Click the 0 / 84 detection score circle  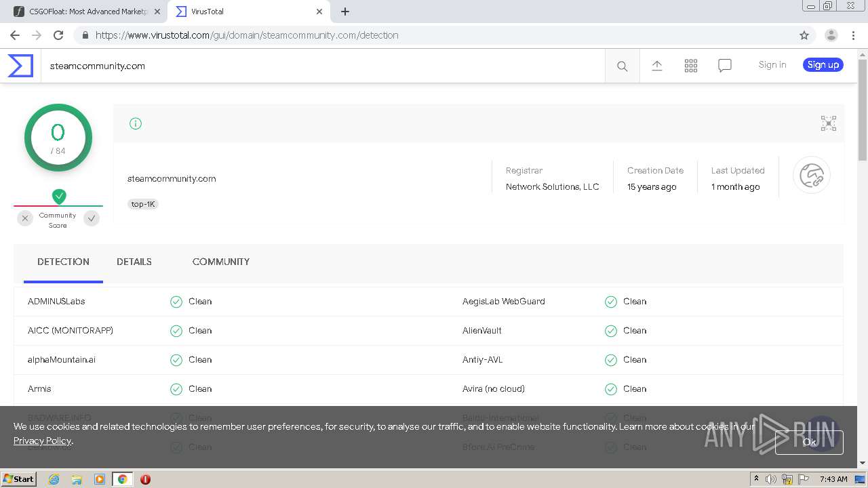coord(58,138)
